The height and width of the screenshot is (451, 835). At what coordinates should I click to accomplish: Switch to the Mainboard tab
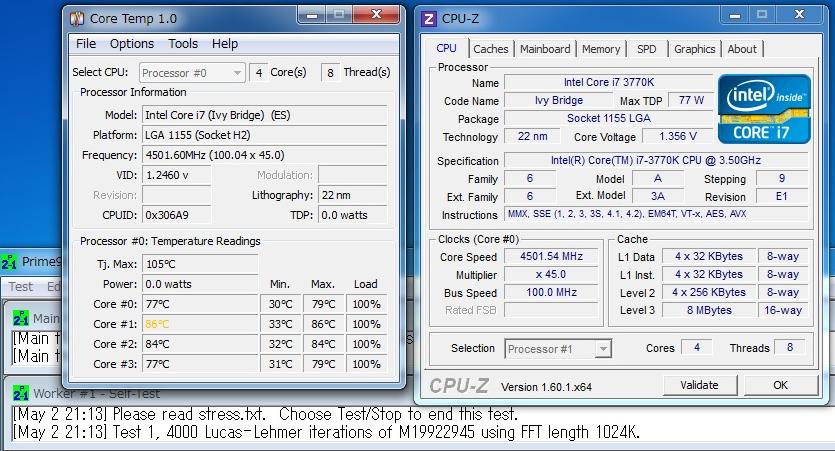click(x=545, y=49)
